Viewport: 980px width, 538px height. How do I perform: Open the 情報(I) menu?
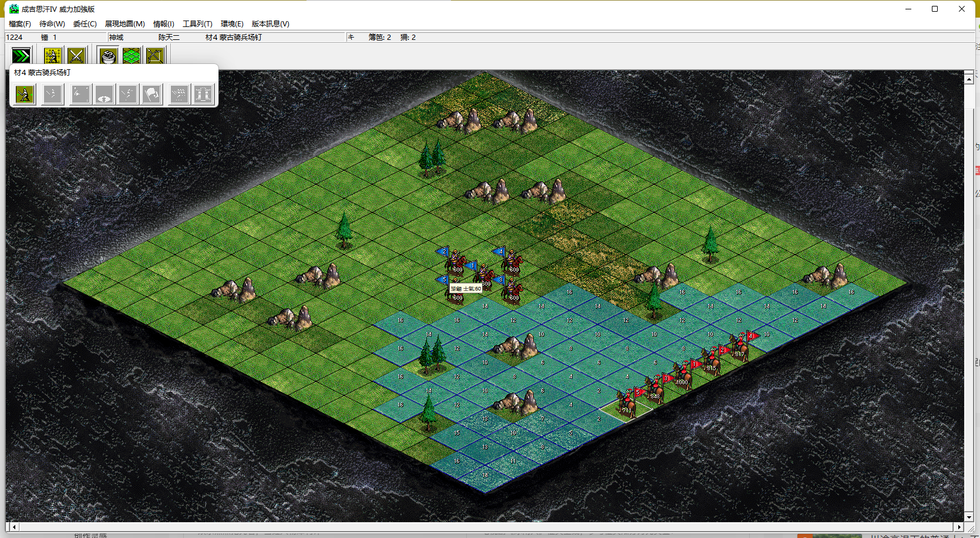pos(163,24)
